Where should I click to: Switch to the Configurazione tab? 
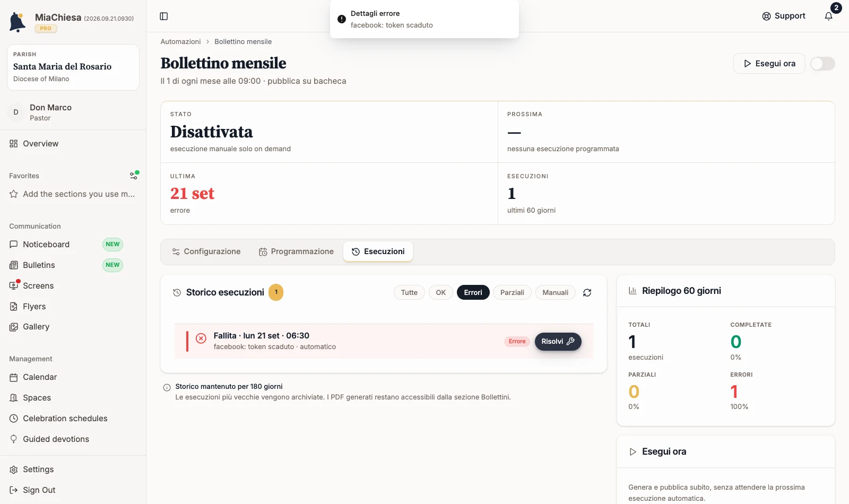pyautogui.click(x=206, y=252)
